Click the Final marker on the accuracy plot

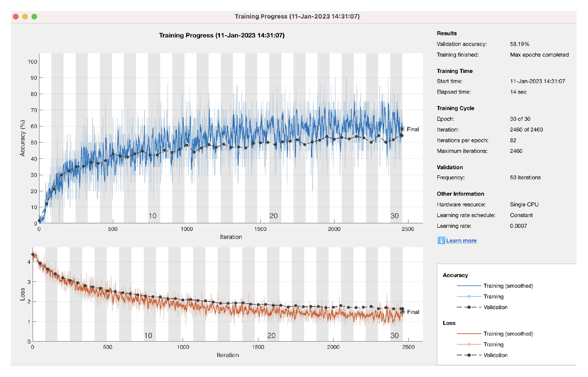pyautogui.click(x=402, y=129)
